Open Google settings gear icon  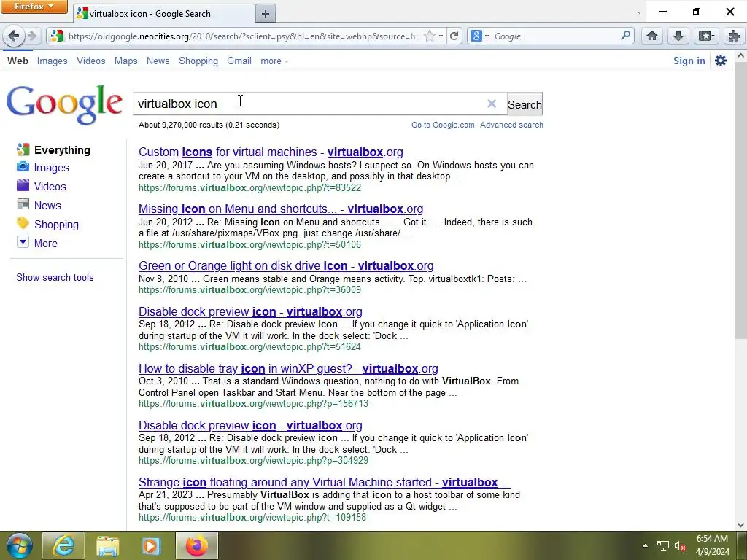click(721, 61)
